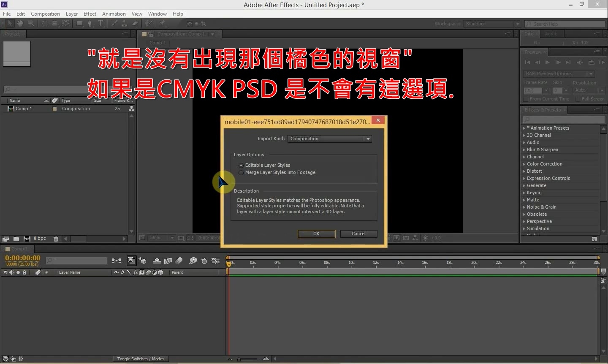Select the Rectangle shape tool
This screenshot has width=608, height=364.
click(x=79, y=24)
